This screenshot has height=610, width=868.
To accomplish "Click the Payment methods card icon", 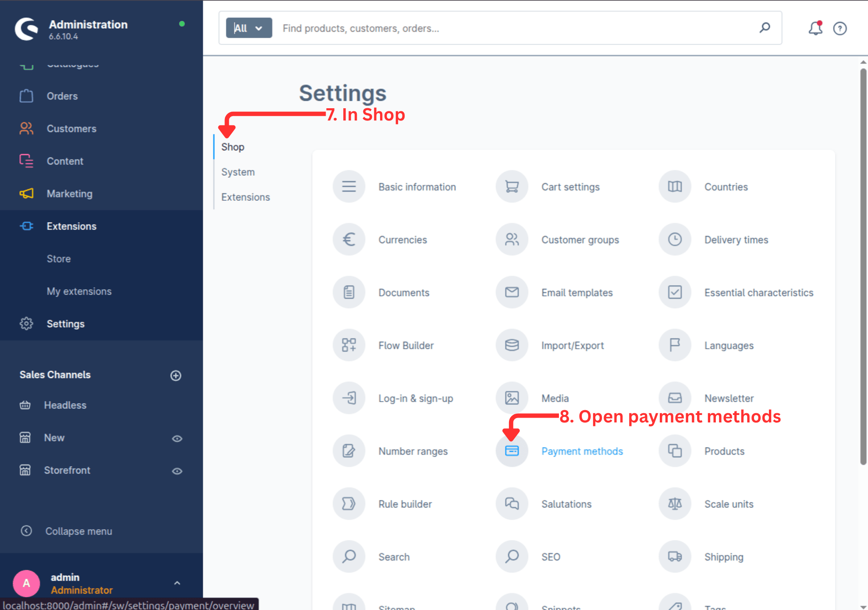I will click(x=512, y=451).
